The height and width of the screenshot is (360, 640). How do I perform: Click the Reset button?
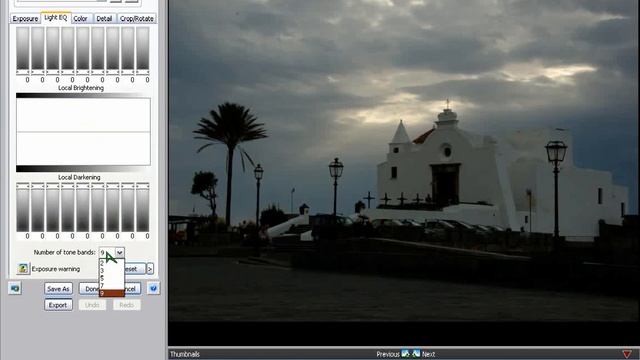click(134, 269)
